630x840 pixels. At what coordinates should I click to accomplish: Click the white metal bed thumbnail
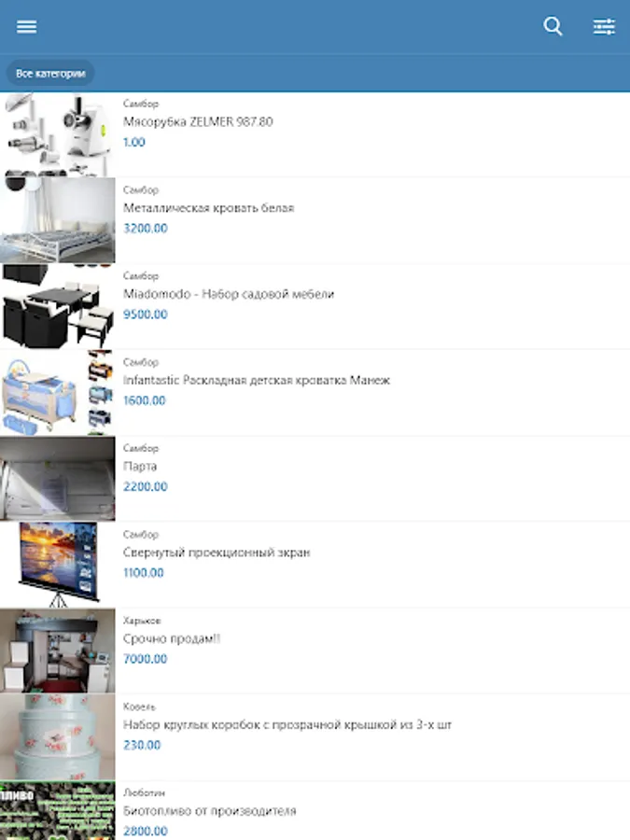(x=57, y=220)
